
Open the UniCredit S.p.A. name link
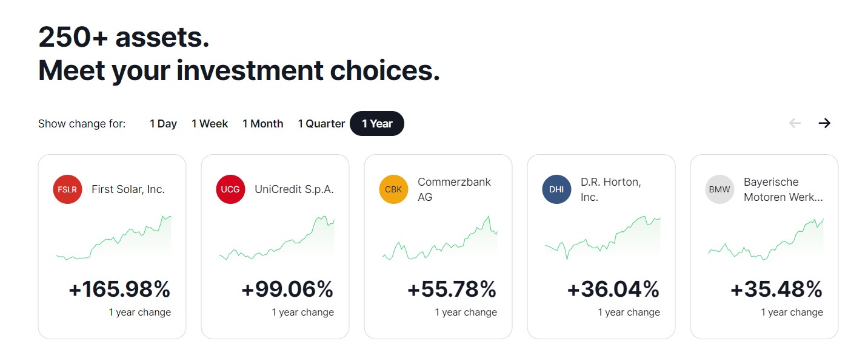[x=294, y=189]
